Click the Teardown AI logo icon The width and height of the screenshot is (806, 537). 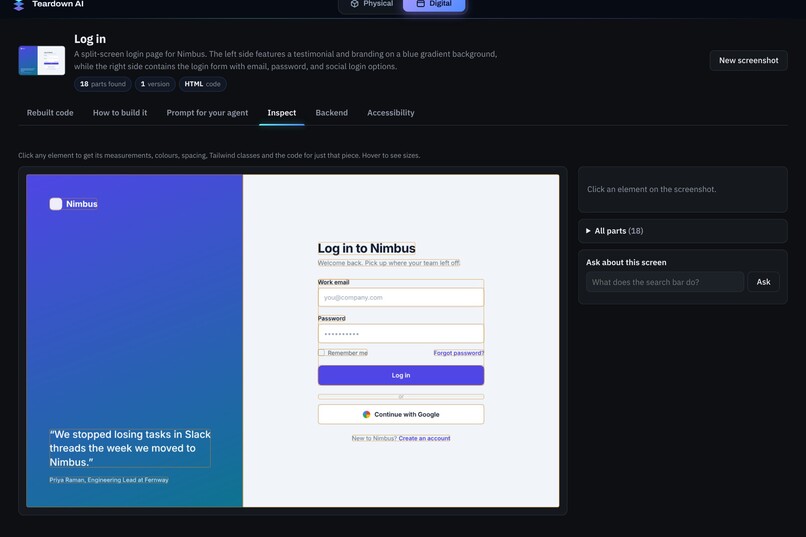coord(19,5)
